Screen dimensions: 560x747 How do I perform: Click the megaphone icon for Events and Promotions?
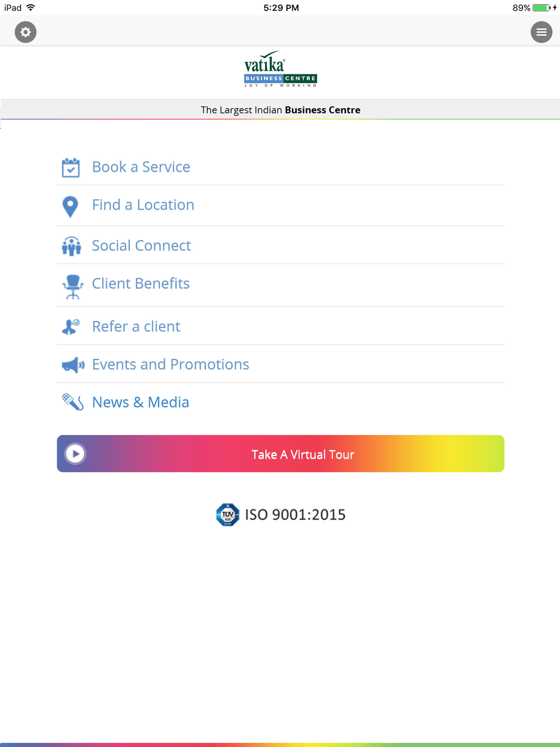[73, 365]
